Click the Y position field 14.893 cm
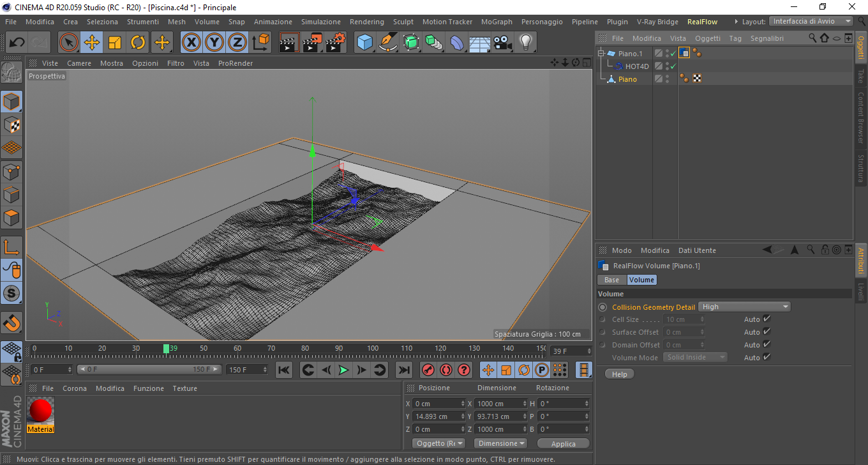The width and height of the screenshot is (868, 465). coord(439,416)
